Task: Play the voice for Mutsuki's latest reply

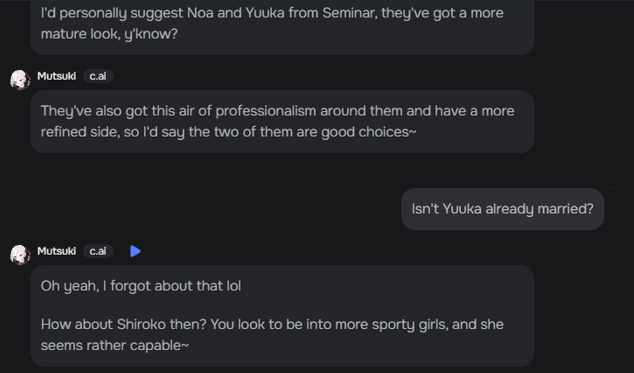Action: tap(135, 251)
